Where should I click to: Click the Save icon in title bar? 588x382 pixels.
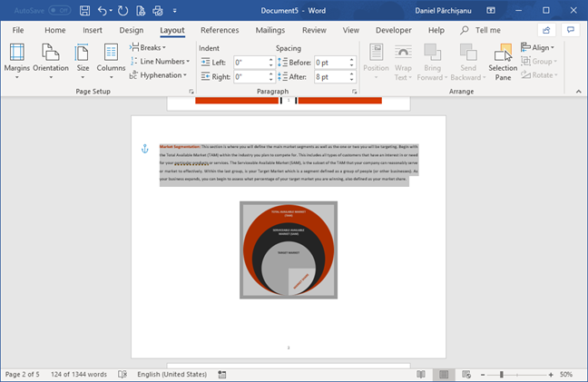[84, 11]
